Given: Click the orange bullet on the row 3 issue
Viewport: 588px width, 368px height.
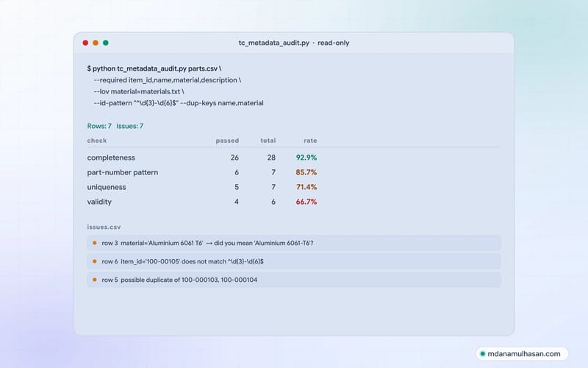Looking at the screenshot, I should pyautogui.click(x=95, y=243).
